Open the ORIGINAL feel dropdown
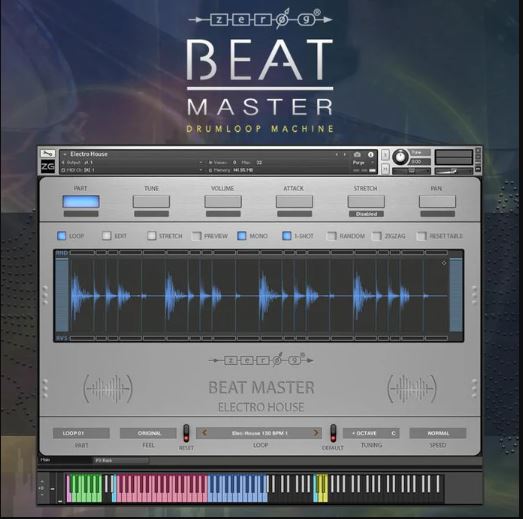 (x=148, y=433)
